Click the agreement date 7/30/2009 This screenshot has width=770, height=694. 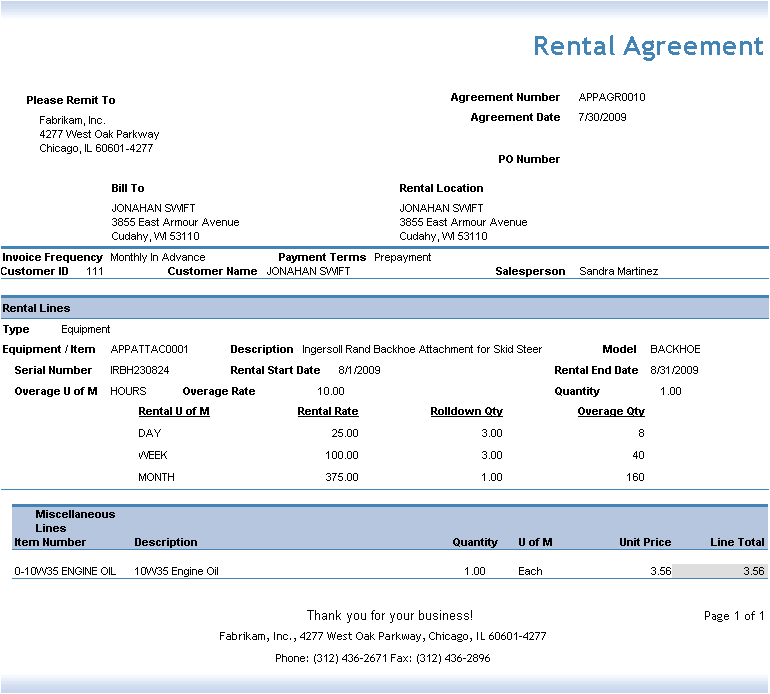click(603, 118)
